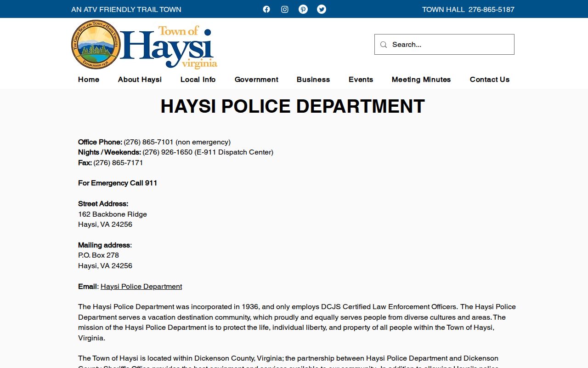Screen dimensions: 588x368
Task: Open the About Haysi menu
Action: point(140,80)
